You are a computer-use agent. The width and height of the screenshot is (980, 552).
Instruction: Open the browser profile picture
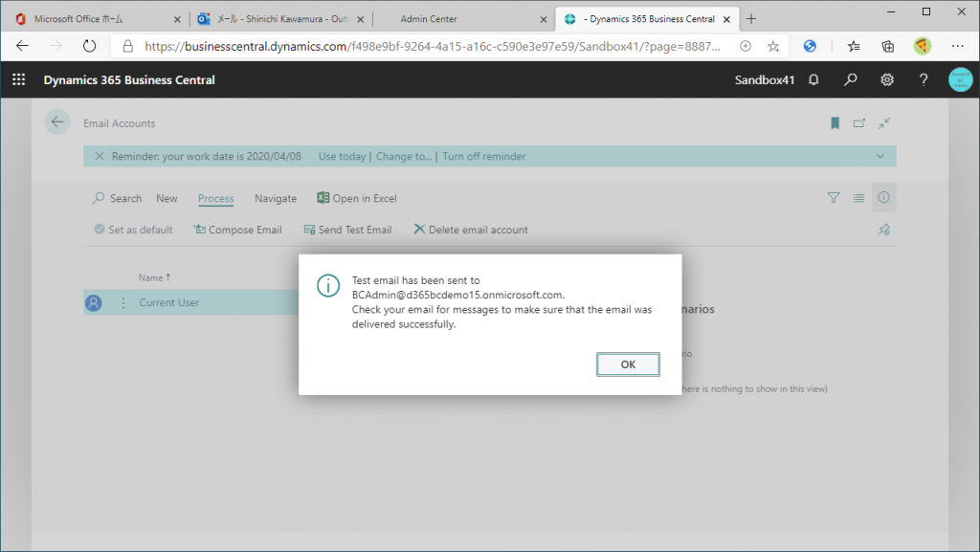tap(922, 46)
